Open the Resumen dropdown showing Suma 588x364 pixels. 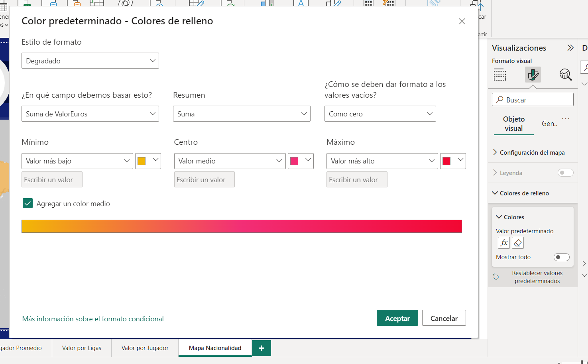pos(242,114)
